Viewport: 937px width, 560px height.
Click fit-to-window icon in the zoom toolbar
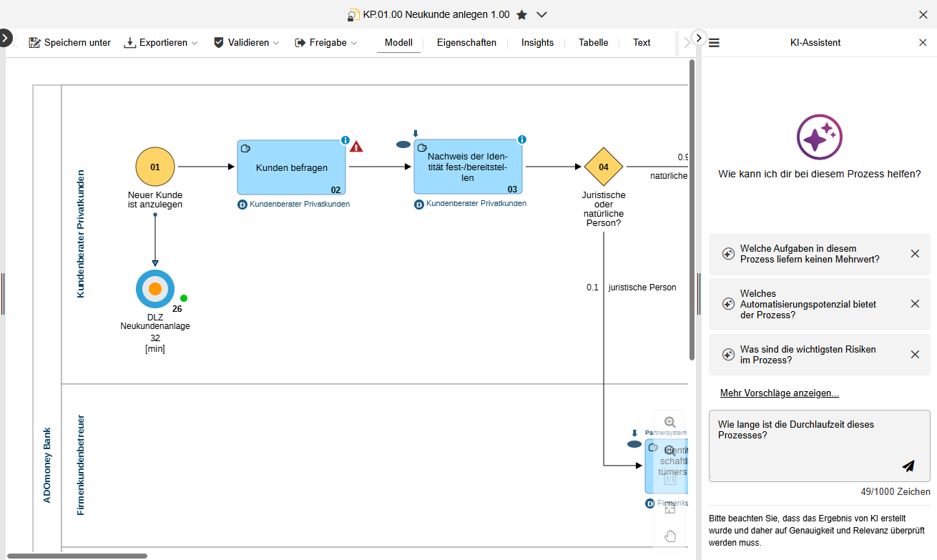(670, 508)
